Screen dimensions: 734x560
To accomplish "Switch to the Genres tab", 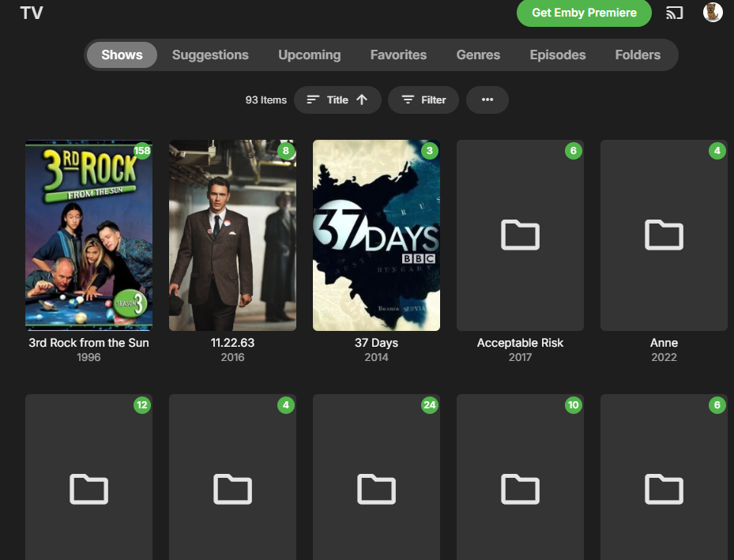I will tap(478, 54).
